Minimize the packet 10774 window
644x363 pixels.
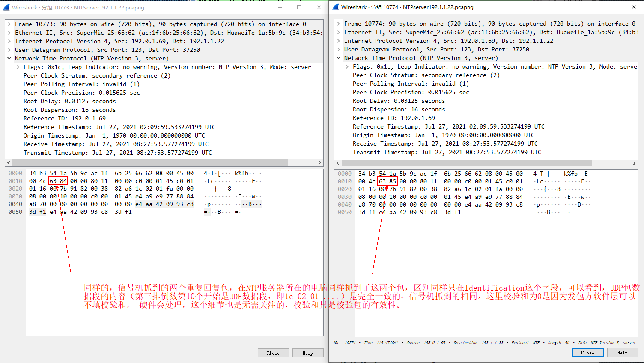pyautogui.click(x=595, y=7)
